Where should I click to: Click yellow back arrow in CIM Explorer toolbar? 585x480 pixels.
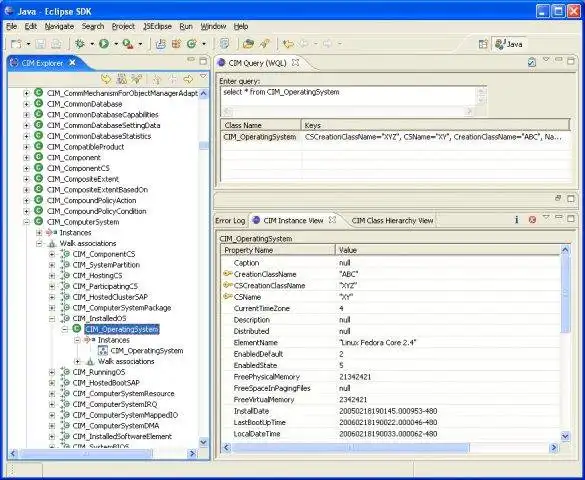coord(106,79)
